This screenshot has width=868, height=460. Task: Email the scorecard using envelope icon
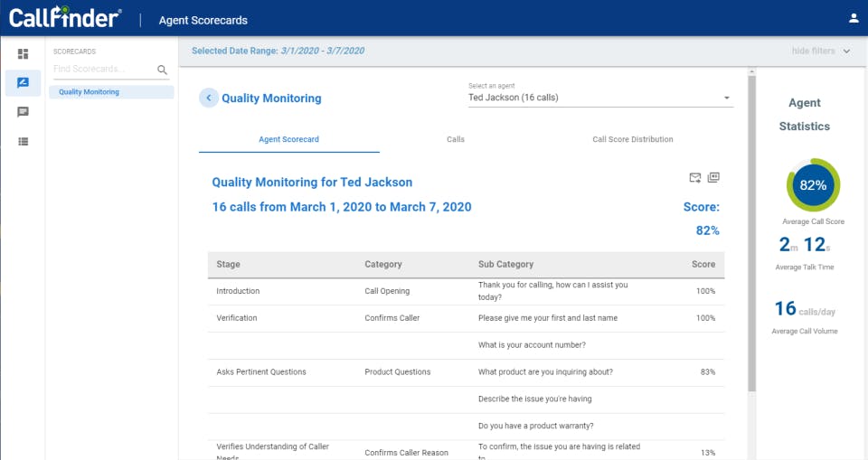(x=695, y=178)
